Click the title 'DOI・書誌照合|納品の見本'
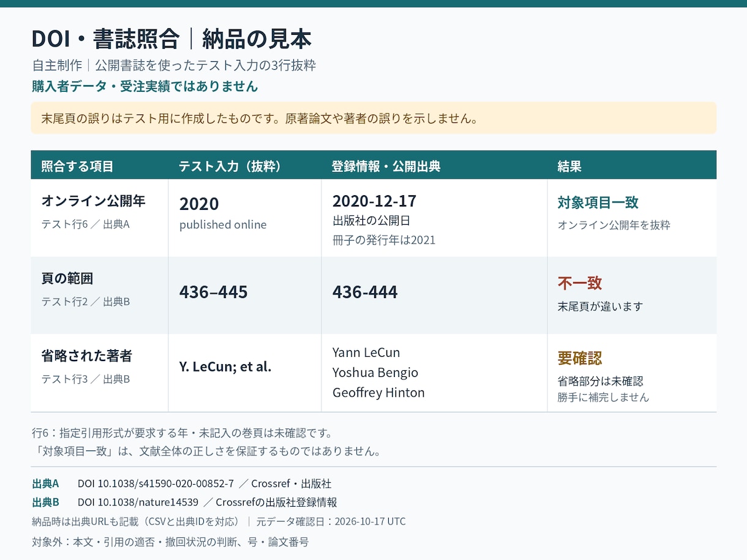Image resolution: width=747 pixels, height=560 pixels. click(171, 39)
